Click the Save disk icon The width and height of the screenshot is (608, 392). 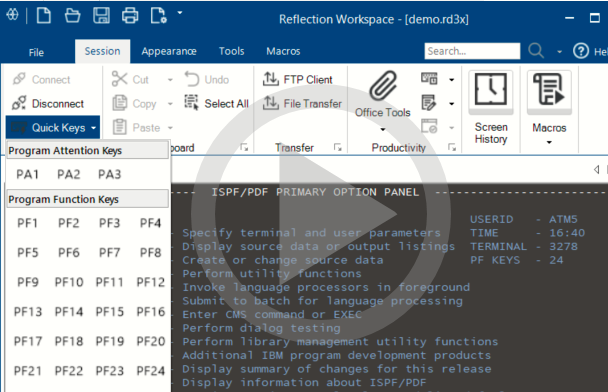tap(101, 16)
